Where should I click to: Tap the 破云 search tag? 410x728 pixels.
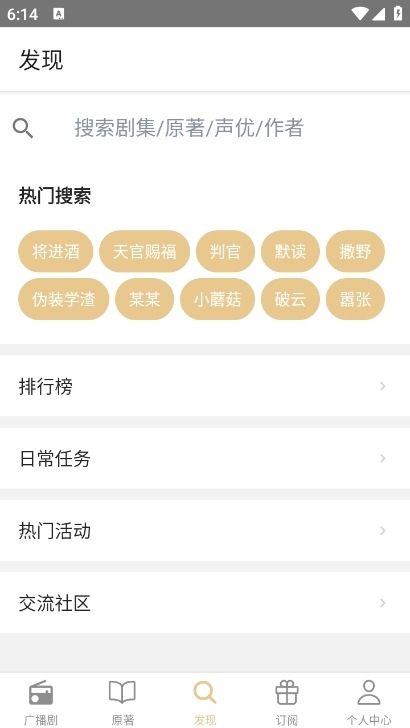pos(290,299)
